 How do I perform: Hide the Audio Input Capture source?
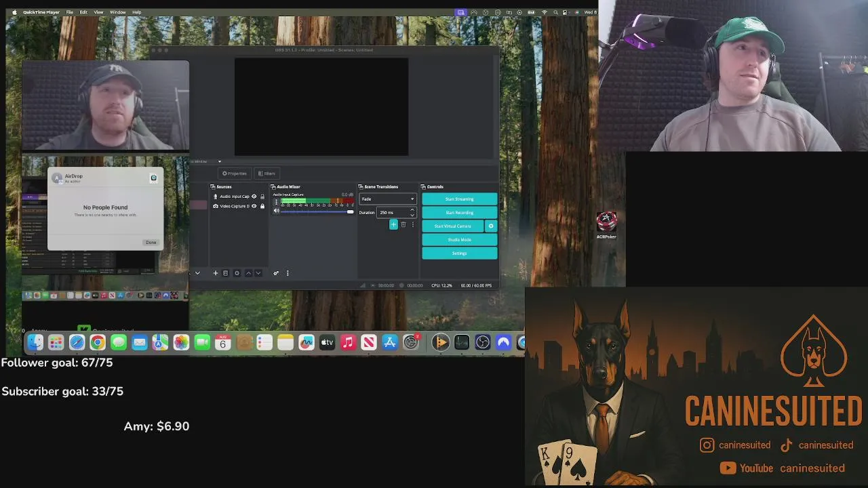[x=254, y=197]
